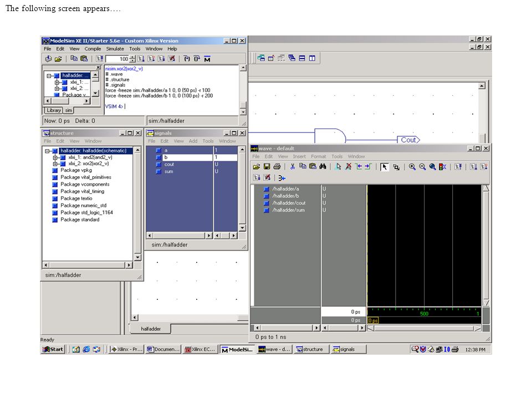532x399 pixels.
Task: Select Package vital_primitives in structure window
Action: coord(86,177)
